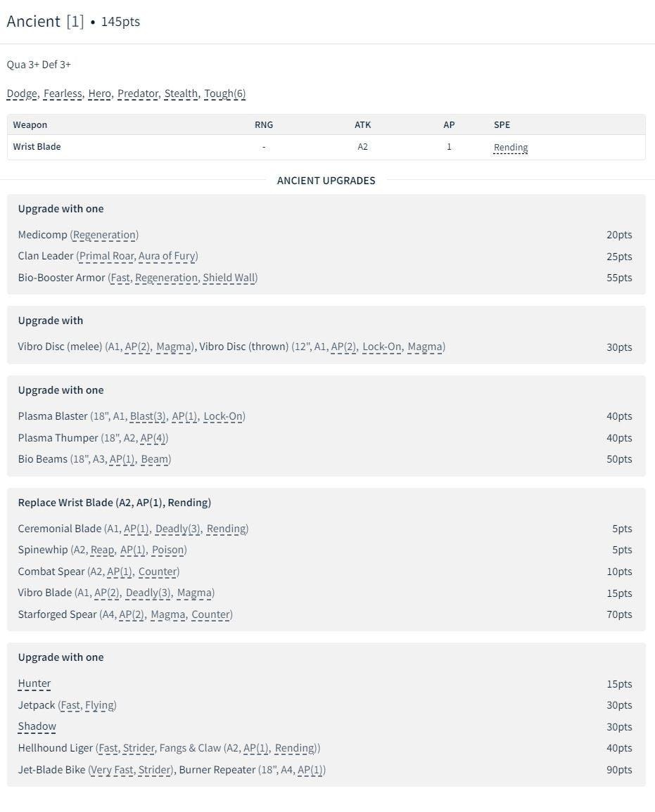Click the Beam rule link
The image size is (655, 812).
(x=155, y=459)
